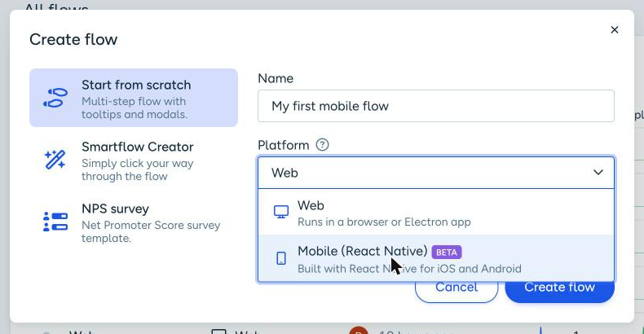Select Web platform option in list
This screenshot has height=334, width=644.
click(x=436, y=213)
